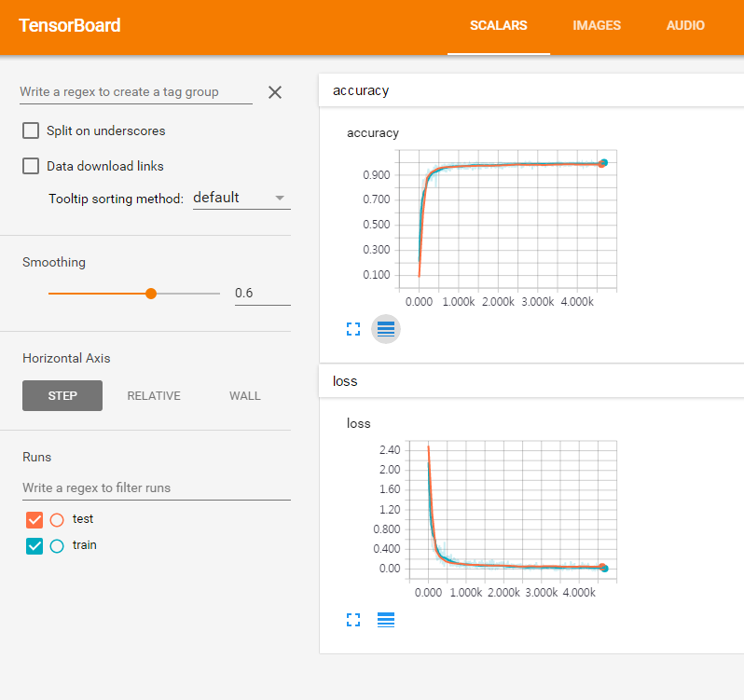Uncheck the test run checkbox
Screen dimensions: 744x700
pyautogui.click(x=34, y=520)
